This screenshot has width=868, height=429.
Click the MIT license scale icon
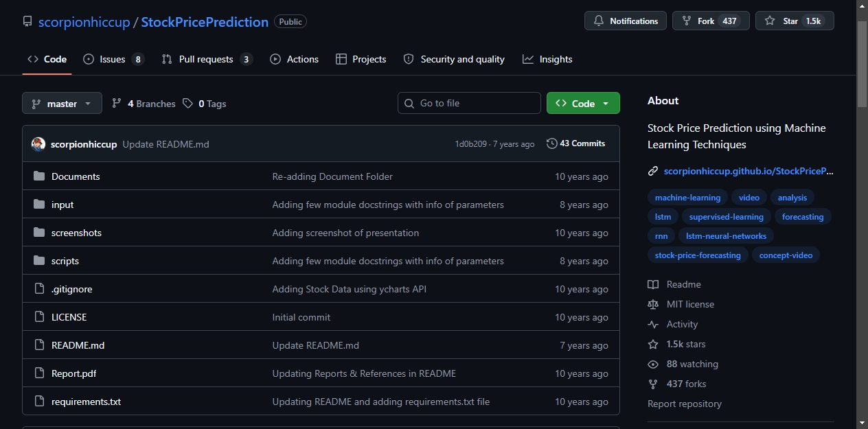click(x=653, y=304)
